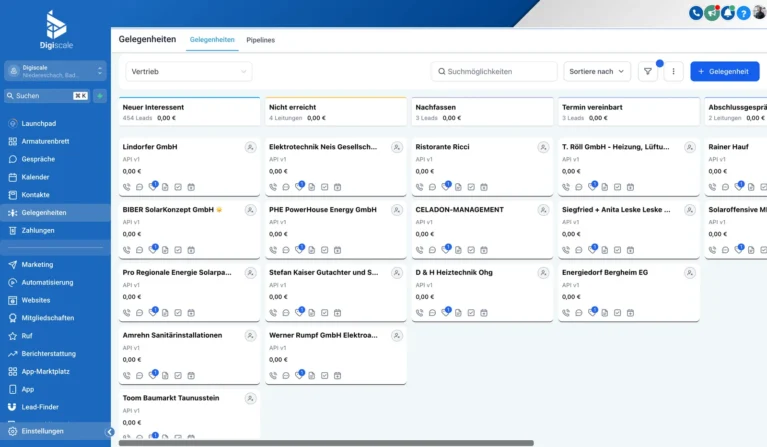767x447 pixels.
Task: Click notes icon on D & H Heiztechnik card
Action: pyautogui.click(x=458, y=313)
